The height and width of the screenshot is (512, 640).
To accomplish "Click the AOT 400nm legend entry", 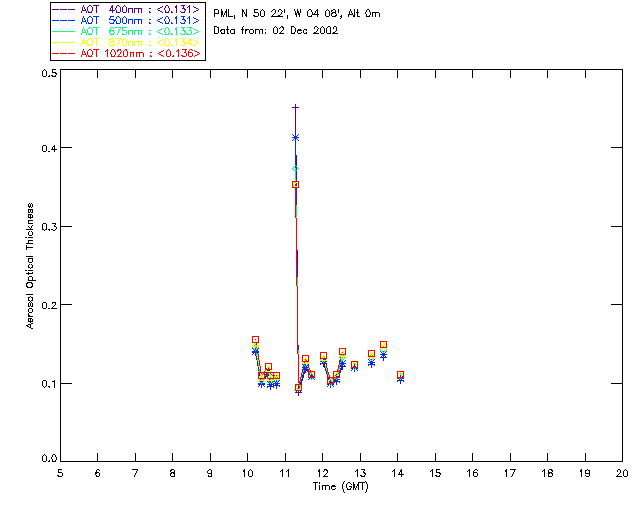I will [x=126, y=9].
